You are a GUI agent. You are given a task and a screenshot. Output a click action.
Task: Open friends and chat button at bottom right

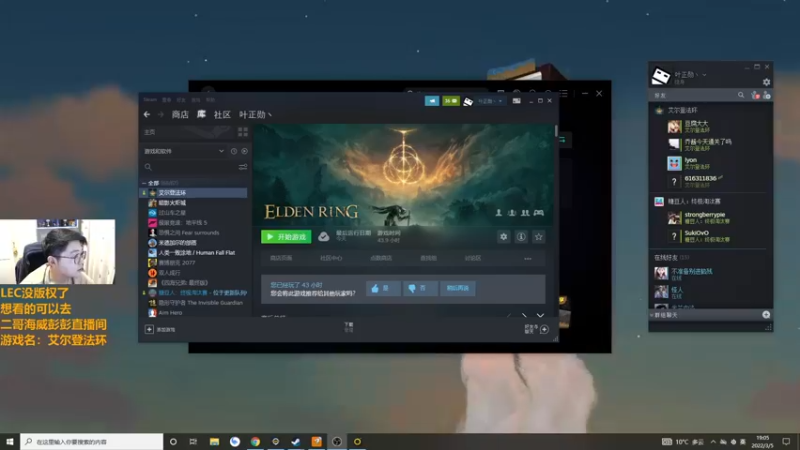click(x=537, y=329)
